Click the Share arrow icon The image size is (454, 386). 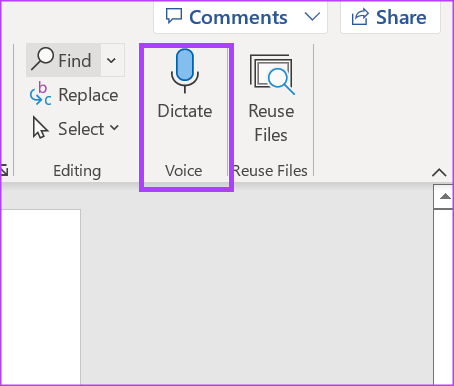tap(360, 17)
